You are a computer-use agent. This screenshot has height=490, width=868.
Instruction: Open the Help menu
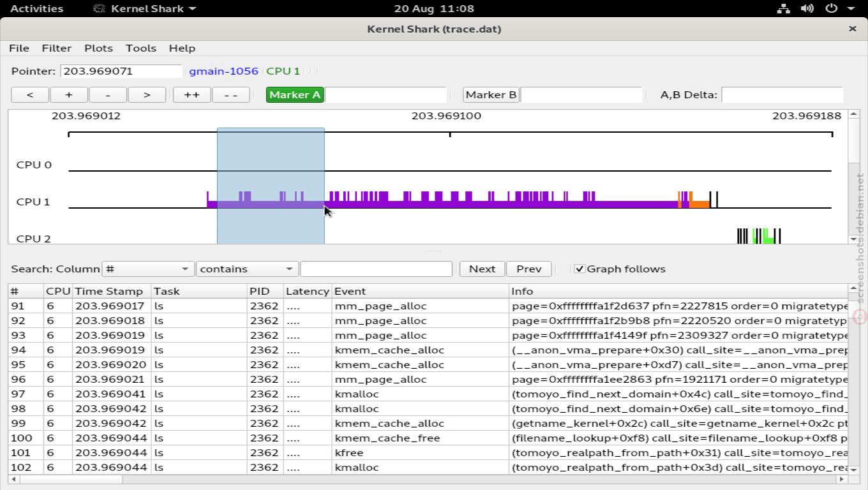click(182, 48)
